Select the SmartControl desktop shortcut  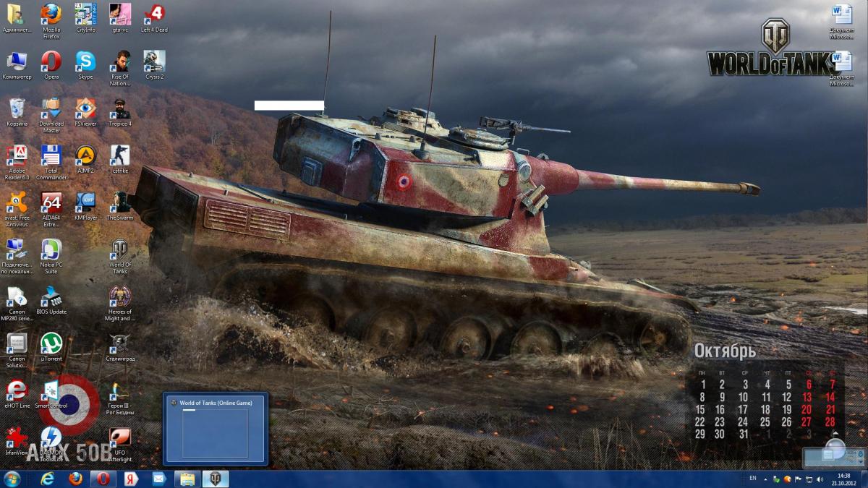pyautogui.click(x=51, y=394)
